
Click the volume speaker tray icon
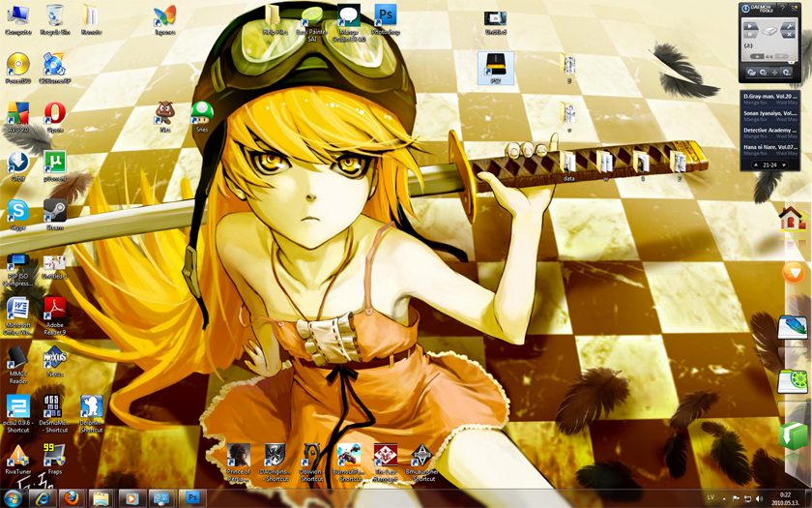(x=759, y=498)
